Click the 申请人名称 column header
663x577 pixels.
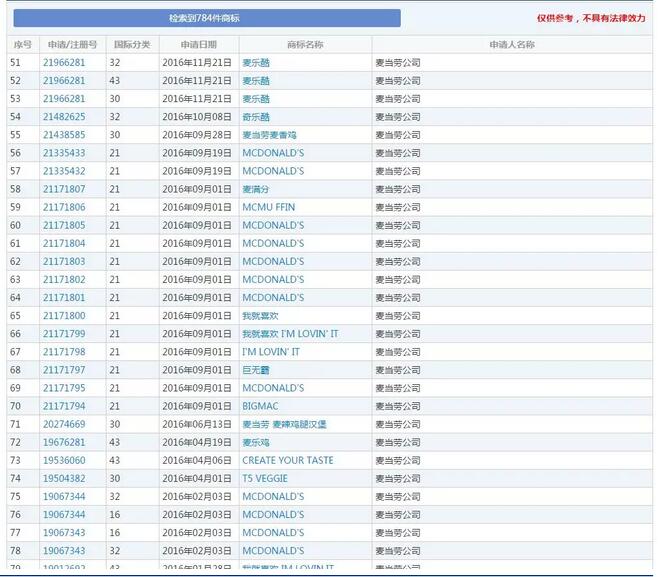point(512,44)
